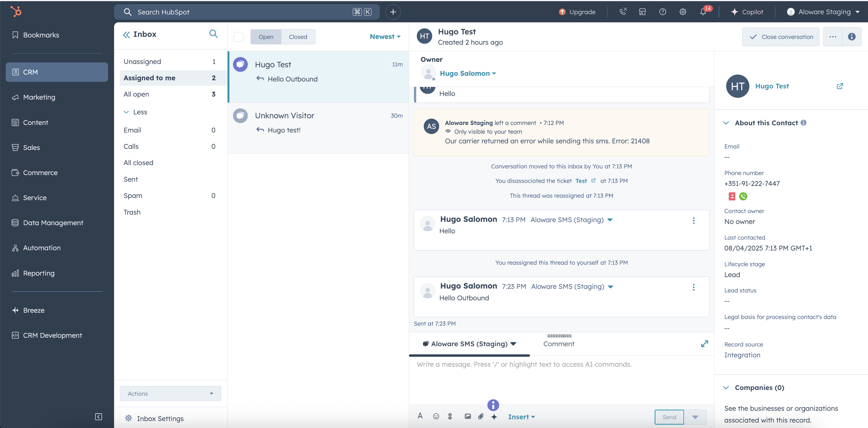Insert an emoji
Viewport: 868px width, 428px height.
tap(436, 416)
